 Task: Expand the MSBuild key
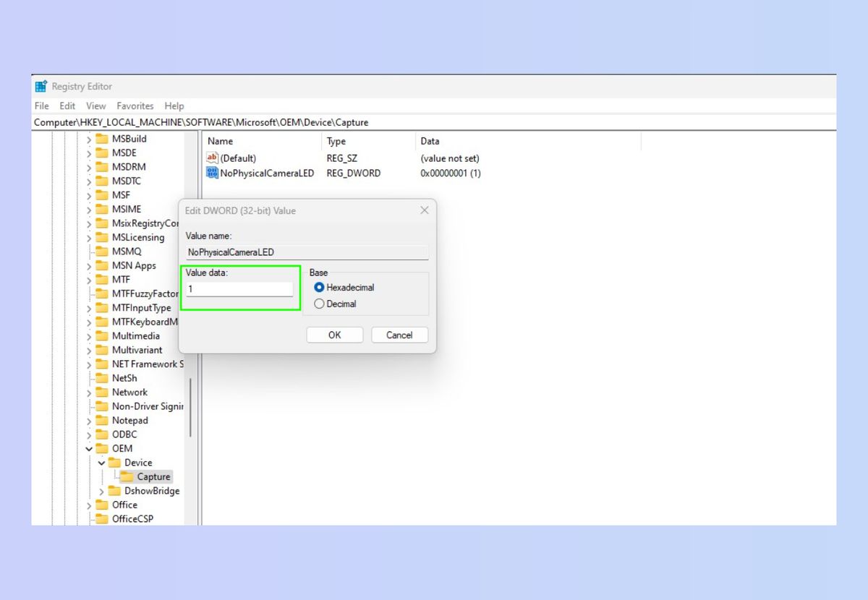pos(90,138)
